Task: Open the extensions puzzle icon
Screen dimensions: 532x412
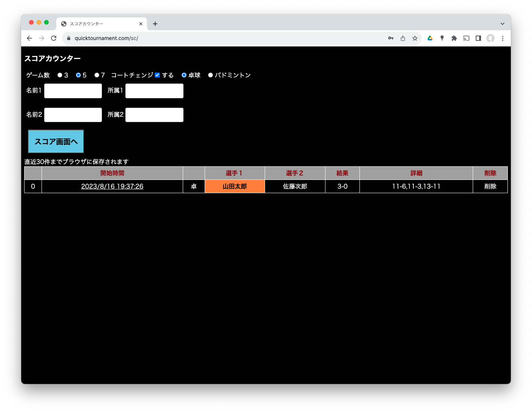Action: 454,38
